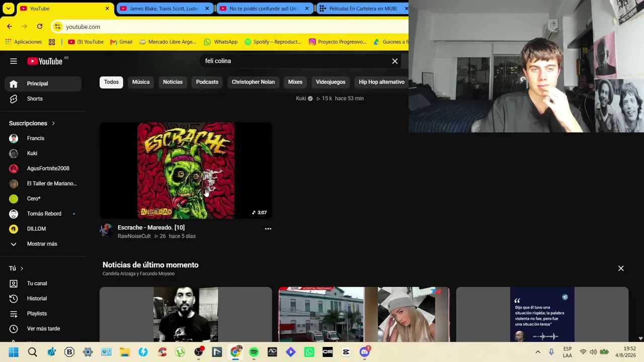Open the Windows Start menu
644x362 pixels.
pos(14,352)
